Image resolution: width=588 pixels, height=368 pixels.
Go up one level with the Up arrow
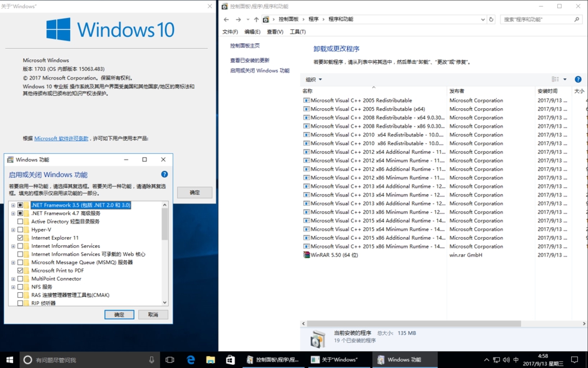(256, 19)
